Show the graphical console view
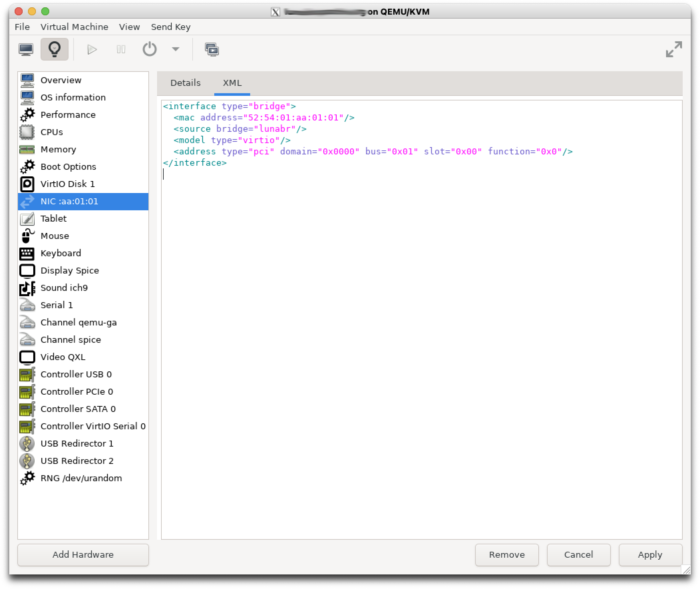The height and width of the screenshot is (589, 700). [x=26, y=50]
